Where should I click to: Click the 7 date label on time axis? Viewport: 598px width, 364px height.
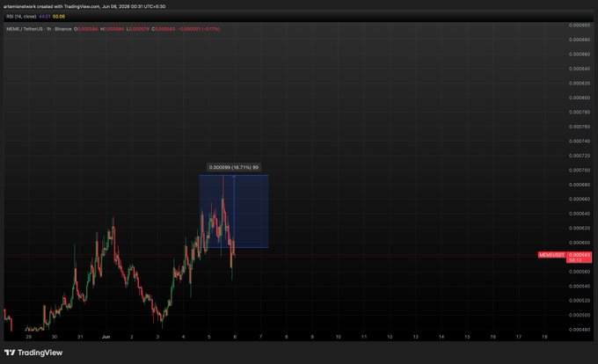click(x=261, y=337)
